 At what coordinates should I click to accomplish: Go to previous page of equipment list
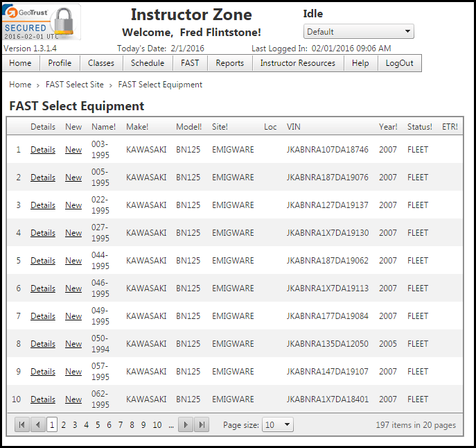[38, 424]
